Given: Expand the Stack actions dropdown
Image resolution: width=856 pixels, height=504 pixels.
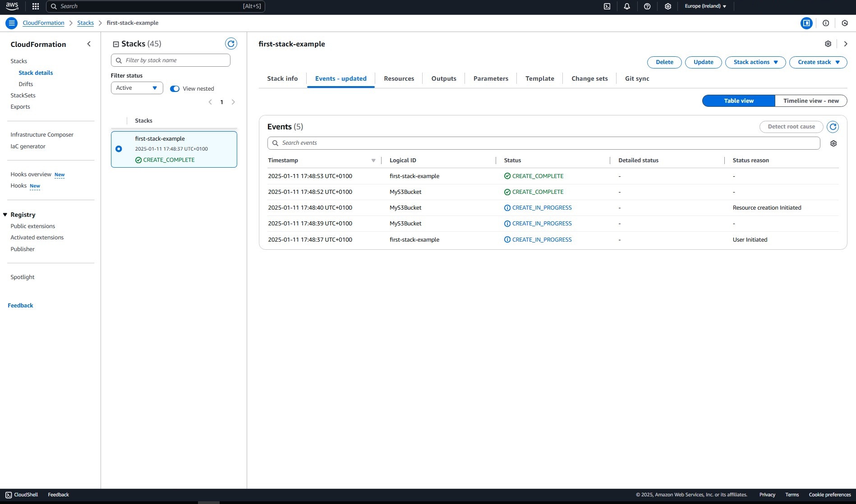Looking at the screenshot, I should click(755, 62).
